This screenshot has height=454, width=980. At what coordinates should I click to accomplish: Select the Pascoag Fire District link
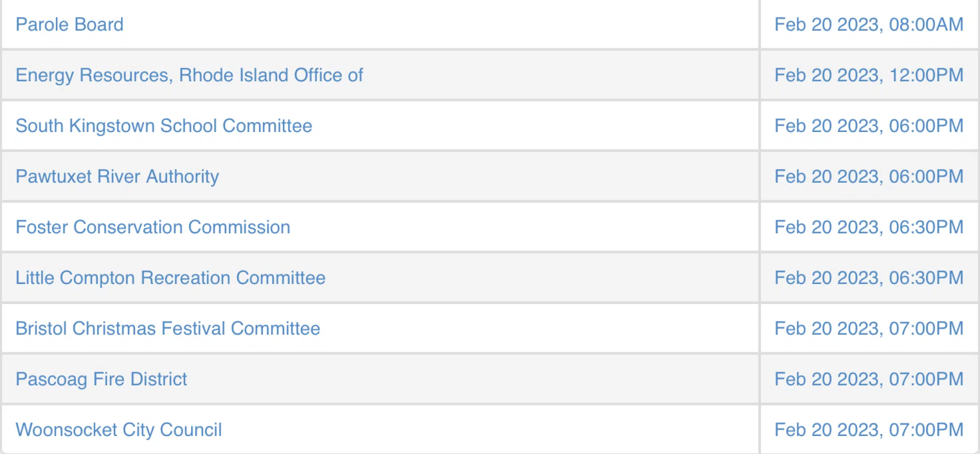(x=101, y=379)
